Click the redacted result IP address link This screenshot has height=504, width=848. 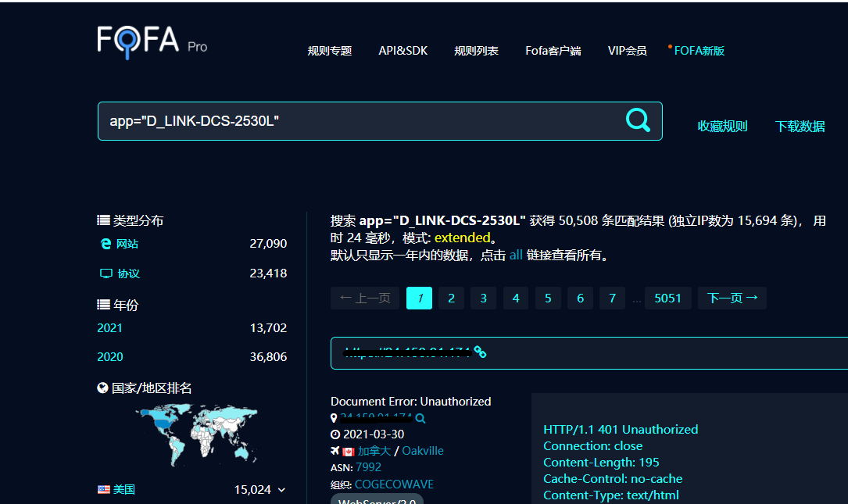[x=376, y=418]
